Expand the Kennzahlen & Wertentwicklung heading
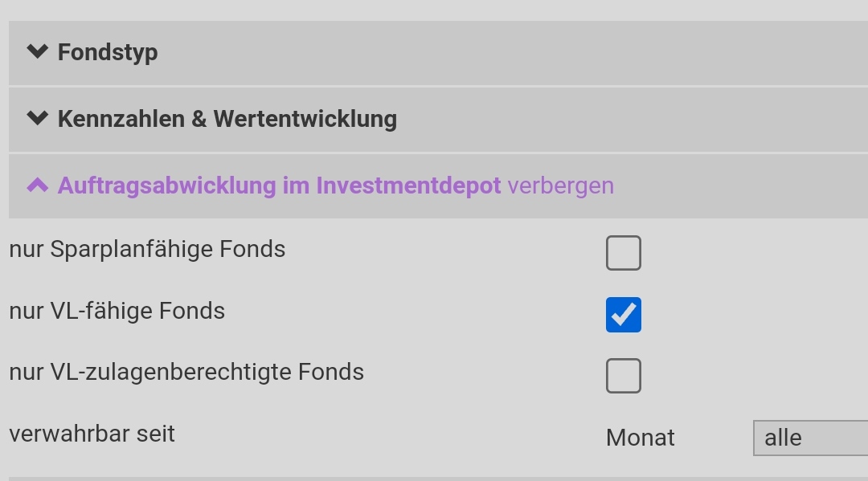This screenshot has width=868, height=481. coord(227,120)
